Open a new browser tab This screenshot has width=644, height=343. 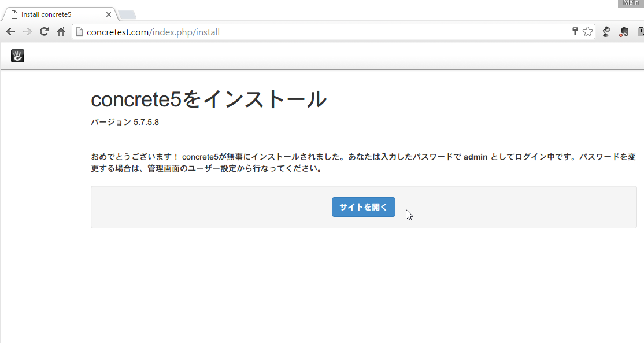coord(127,15)
